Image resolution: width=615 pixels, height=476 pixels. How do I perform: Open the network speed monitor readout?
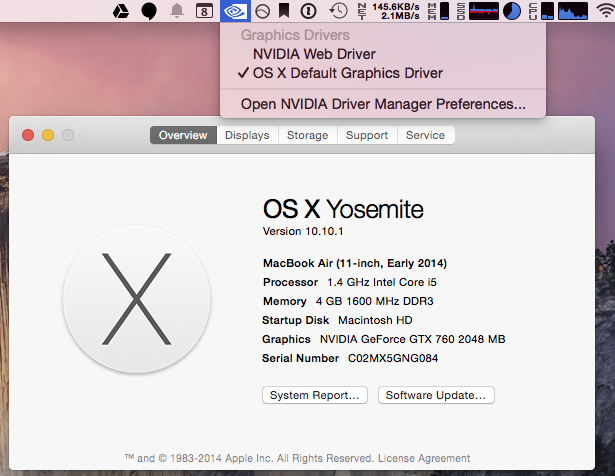(x=388, y=11)
